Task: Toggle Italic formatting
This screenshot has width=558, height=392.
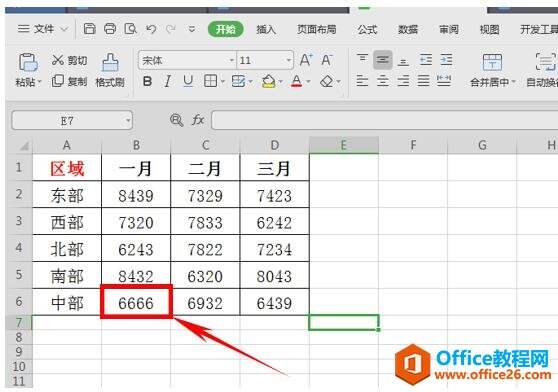Action: click(x=168, y=81)
